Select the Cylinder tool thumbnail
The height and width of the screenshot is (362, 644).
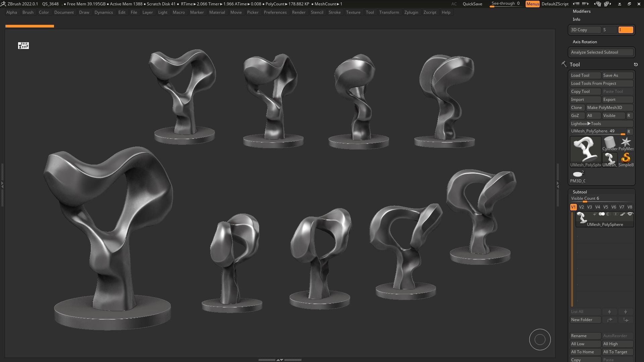(610, 143)
